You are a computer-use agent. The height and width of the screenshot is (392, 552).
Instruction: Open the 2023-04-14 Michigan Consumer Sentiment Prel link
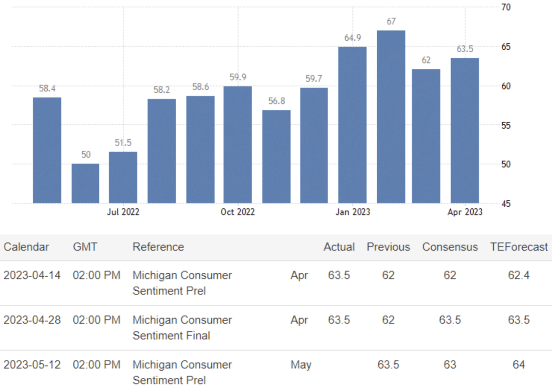click(x=182, y=283)
